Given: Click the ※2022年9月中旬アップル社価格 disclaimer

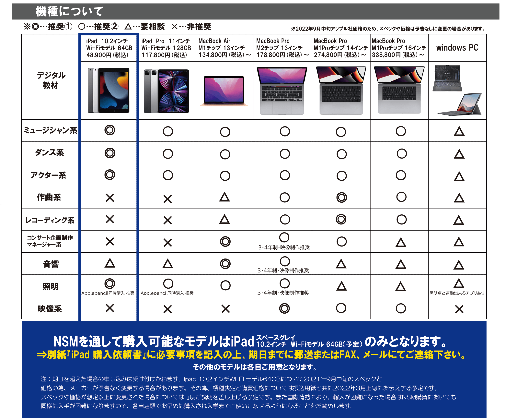Looking at the screenshot, I should click(388, 29).
